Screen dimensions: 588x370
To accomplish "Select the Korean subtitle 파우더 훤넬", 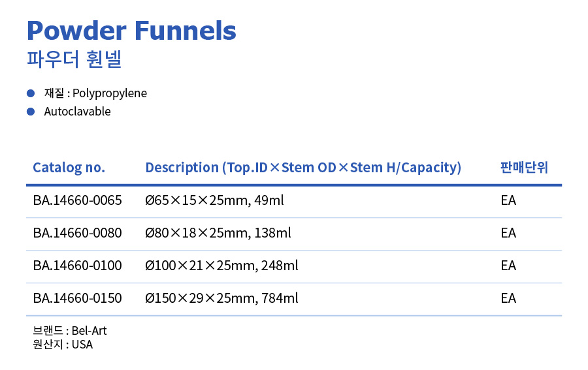I will coord(74,59).
